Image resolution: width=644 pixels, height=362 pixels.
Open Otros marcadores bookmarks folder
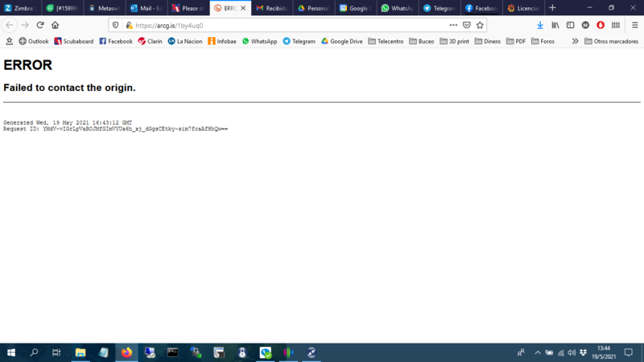click(610, 41)
